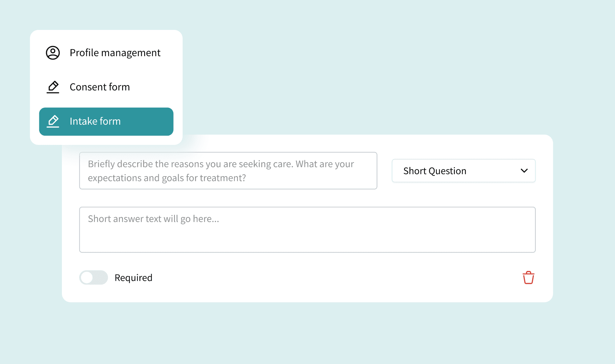The image size is (615, 364).
Task: Select Consent form in the menu
Action: pyautogui.click(x=106, y=87)
